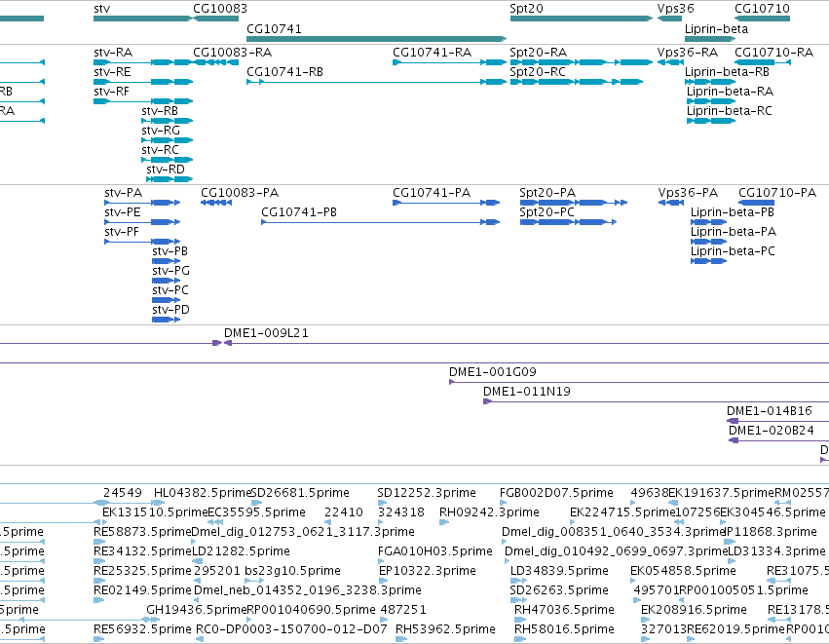Click the stv-RF transcript glyph

click(x=143, y=101)
